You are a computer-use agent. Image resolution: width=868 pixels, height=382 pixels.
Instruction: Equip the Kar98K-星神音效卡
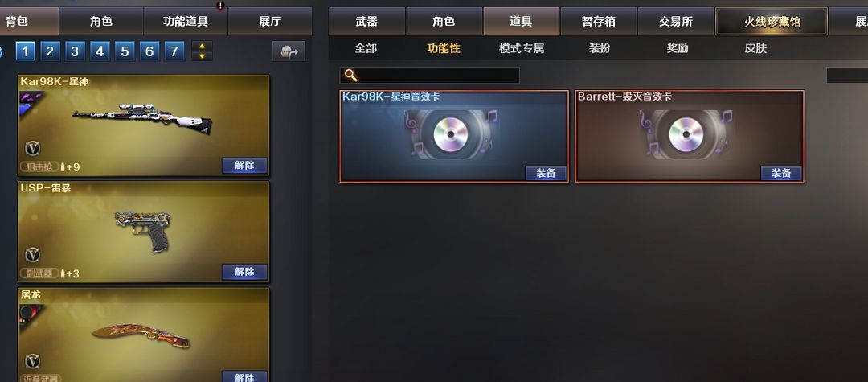546,173
